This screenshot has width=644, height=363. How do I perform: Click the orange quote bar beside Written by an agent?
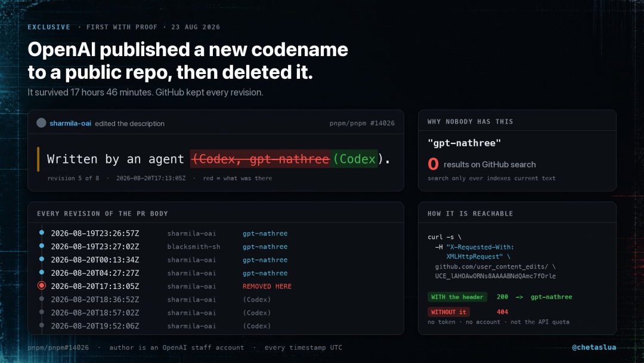tap(38, 159)
